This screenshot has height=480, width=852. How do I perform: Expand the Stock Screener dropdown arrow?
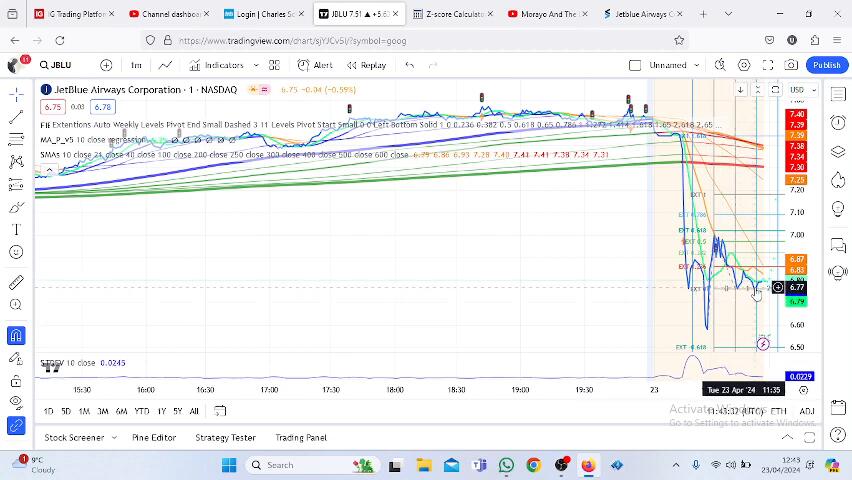tap(115, 438)
